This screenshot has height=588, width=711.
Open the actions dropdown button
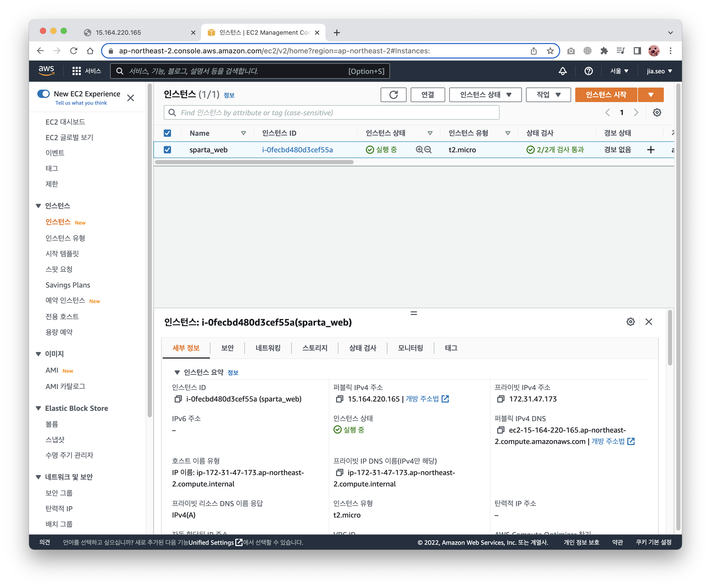coord(548,95)
